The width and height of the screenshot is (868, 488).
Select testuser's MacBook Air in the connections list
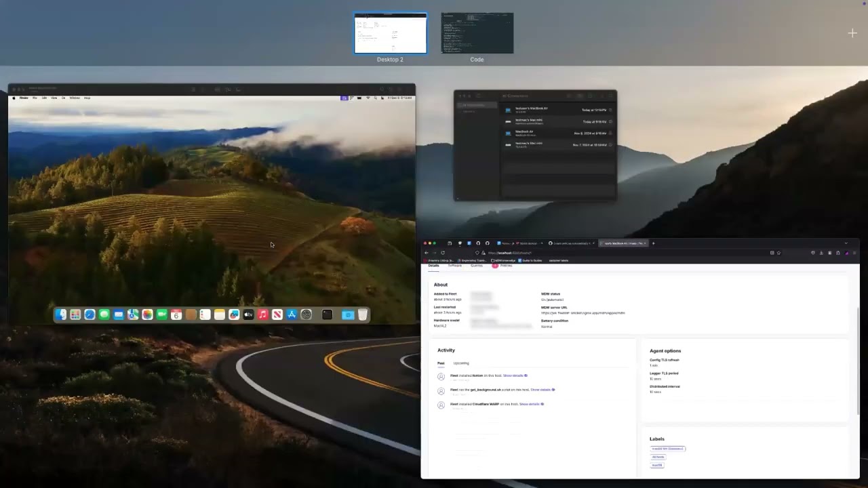click(x=558, y=110)
